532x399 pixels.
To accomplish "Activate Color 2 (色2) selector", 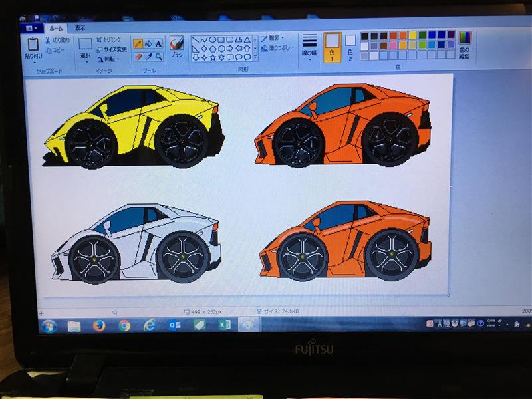I will (x=350, y=47).
